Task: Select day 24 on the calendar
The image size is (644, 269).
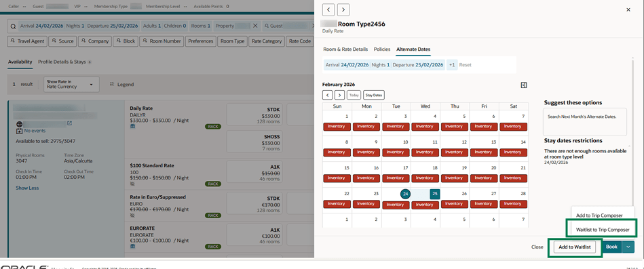Action: 405,194
